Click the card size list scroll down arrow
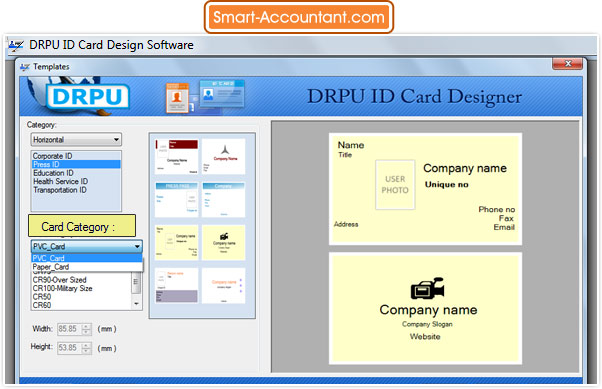Image resolution: width=602 pixels, height=389 pixels. click(136, 304)
